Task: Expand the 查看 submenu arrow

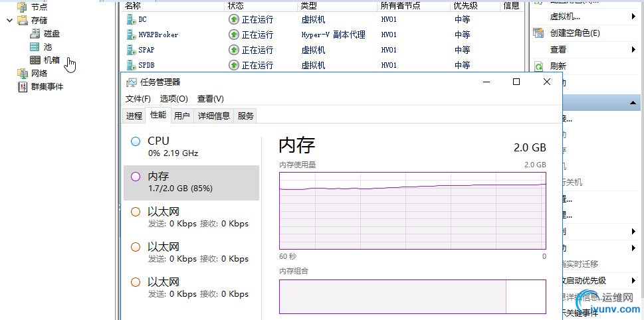Action: pyautogui.click(x=634, y=50)
